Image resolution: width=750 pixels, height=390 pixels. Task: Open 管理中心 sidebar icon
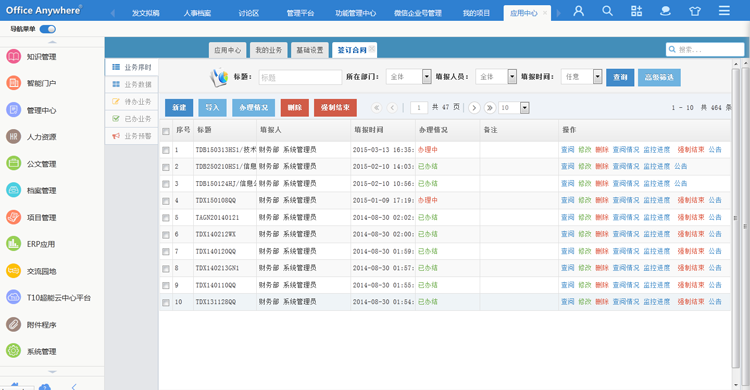point(13,110)
